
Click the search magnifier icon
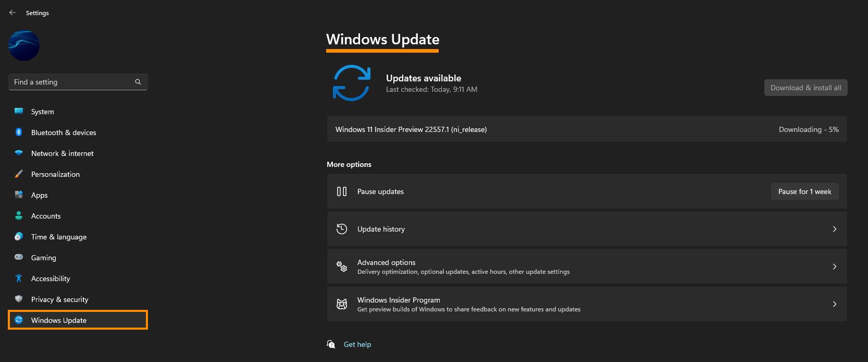[x=138, y=82]
